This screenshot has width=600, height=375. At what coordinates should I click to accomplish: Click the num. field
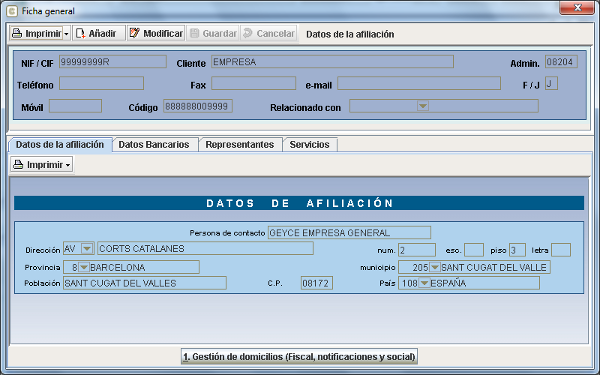click(417, 250)
